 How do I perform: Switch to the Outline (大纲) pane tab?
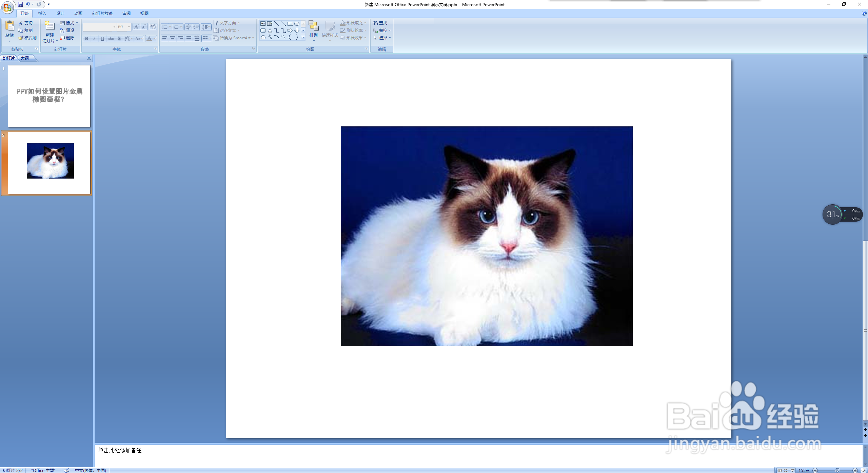pyautogui.click(x=25, y=58)
